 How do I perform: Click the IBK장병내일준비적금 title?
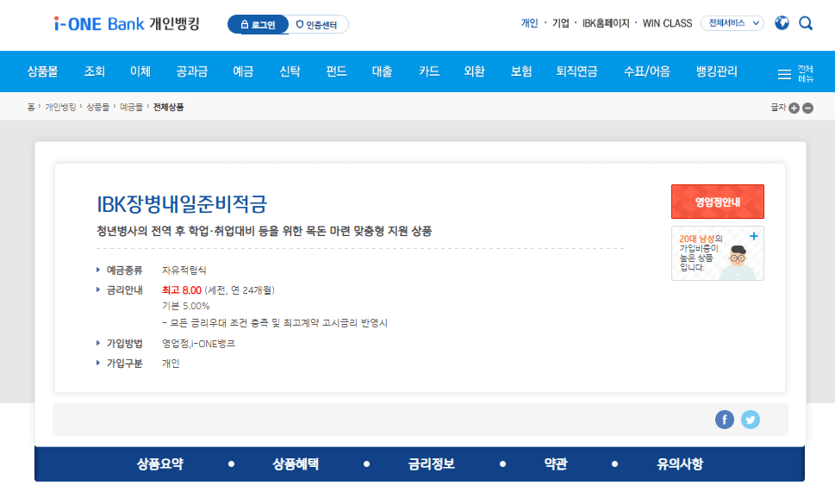tap(182, 204)
